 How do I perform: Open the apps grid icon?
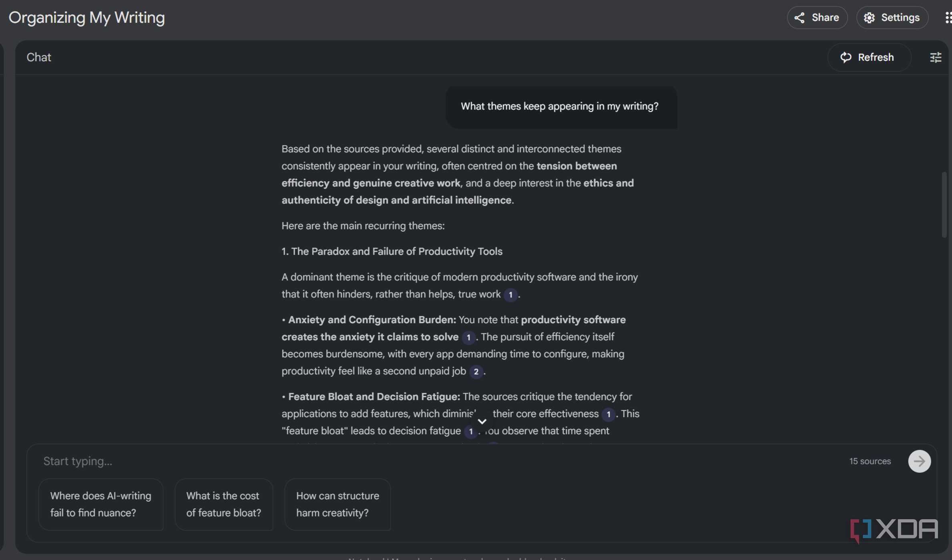[948, 18]
